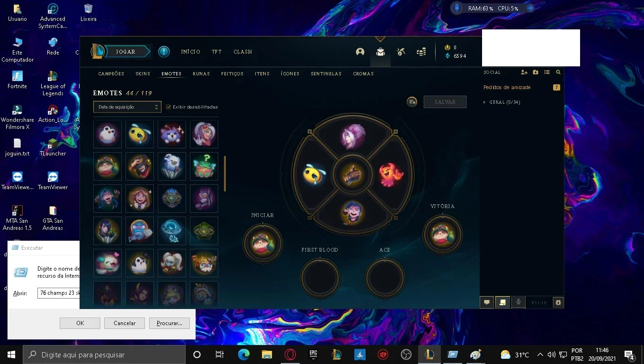Click the empty First Blood slot
Image resolution: width=644 pixels, height=364 pixels.
click(320, 278)
